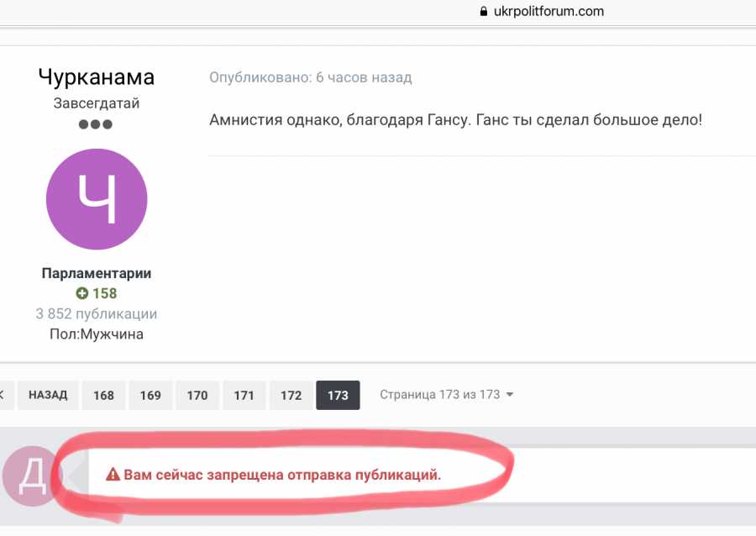Screen dimensions: 756x536
Task: Click the first-page arrow button
Action: 6,395
